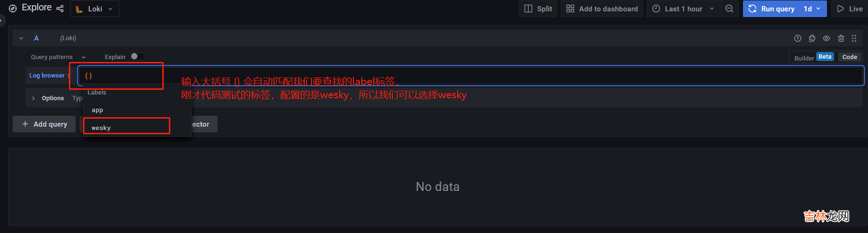Click the Run query button
This screenshot has height=233, width=868.
[772, 9]
